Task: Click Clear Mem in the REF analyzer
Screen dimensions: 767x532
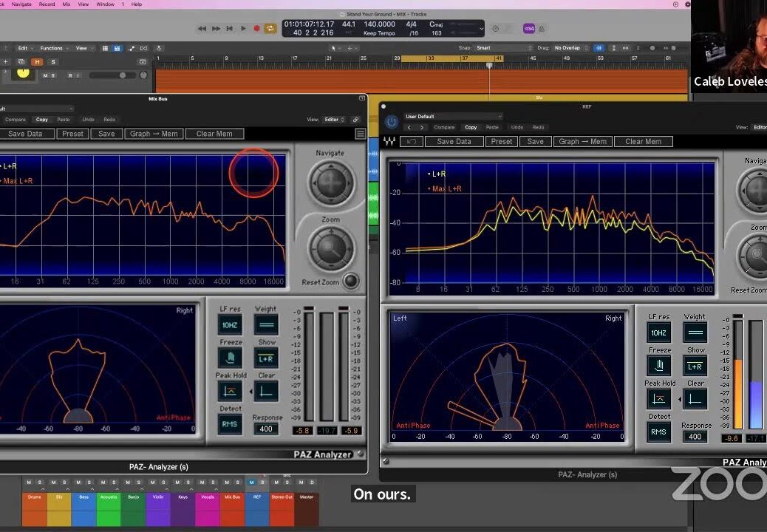Action: coord(644,141)
